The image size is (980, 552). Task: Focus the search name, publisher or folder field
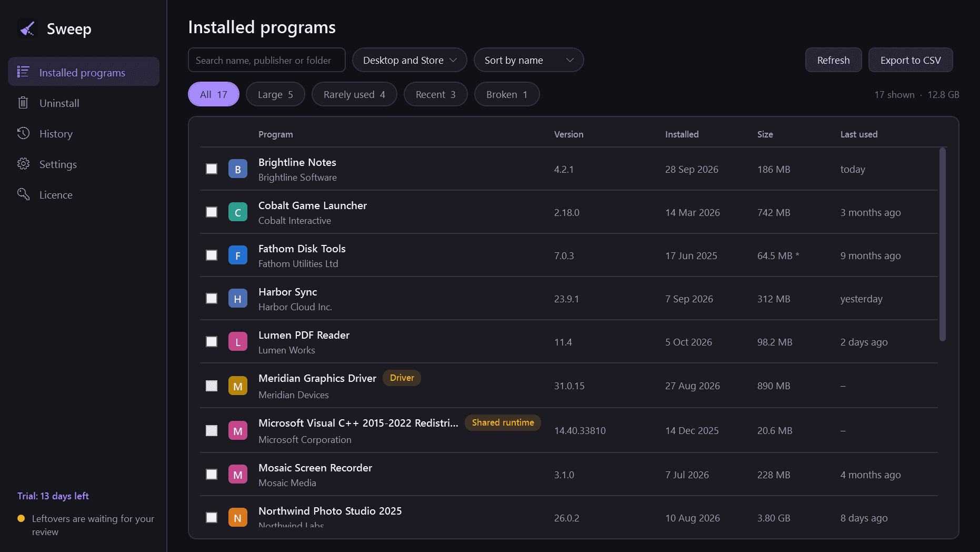267,60
